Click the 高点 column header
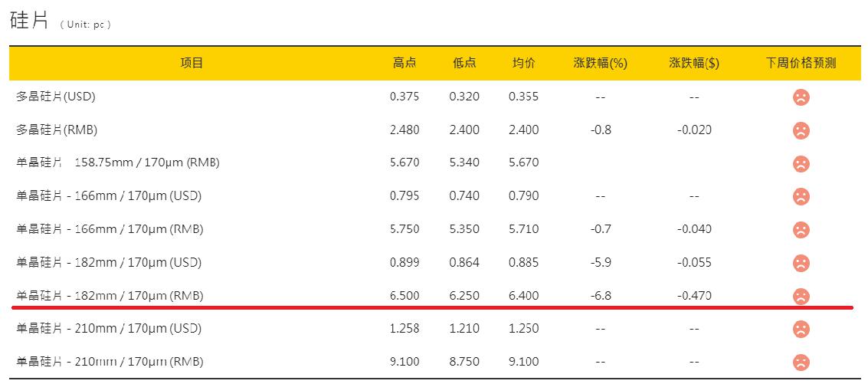Image resolution: width=868 pixels, height=384 pixels. (405, 63)
